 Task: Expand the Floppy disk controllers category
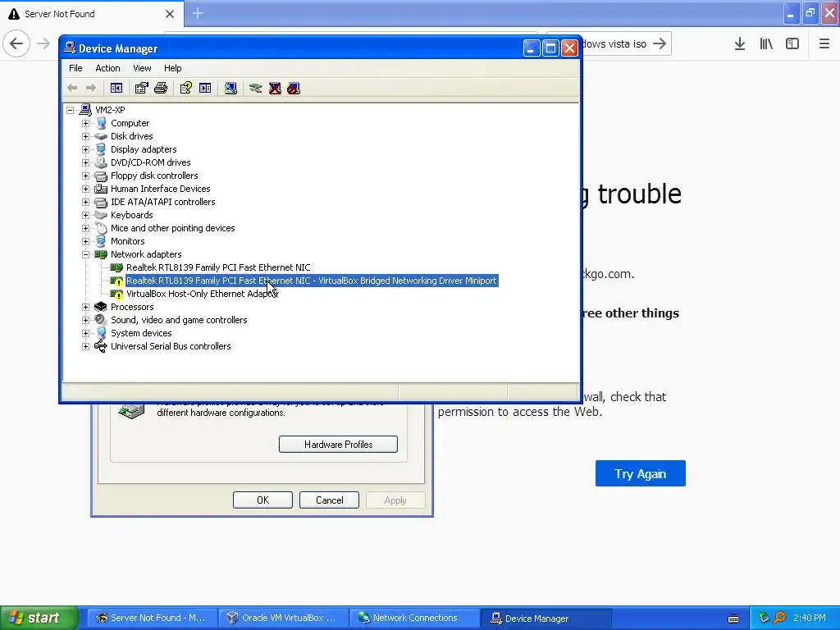pyautogui.click(x=85, y=176)
